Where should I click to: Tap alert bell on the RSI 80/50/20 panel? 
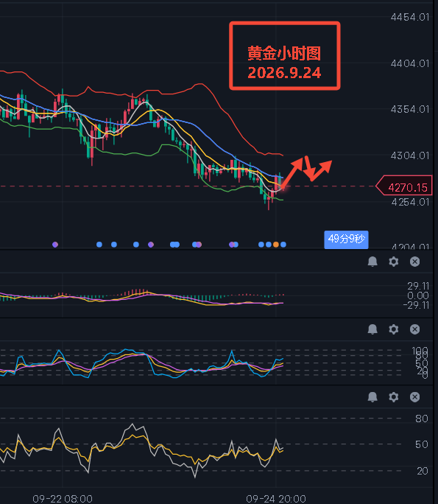[372, 397]
